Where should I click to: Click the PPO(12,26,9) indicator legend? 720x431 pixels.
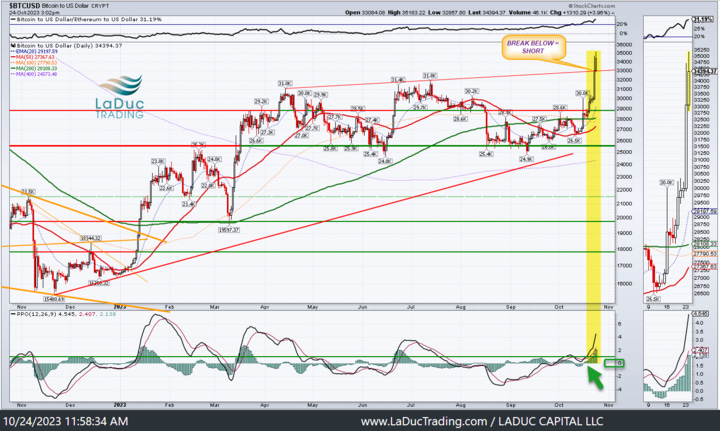coord(64,314)
